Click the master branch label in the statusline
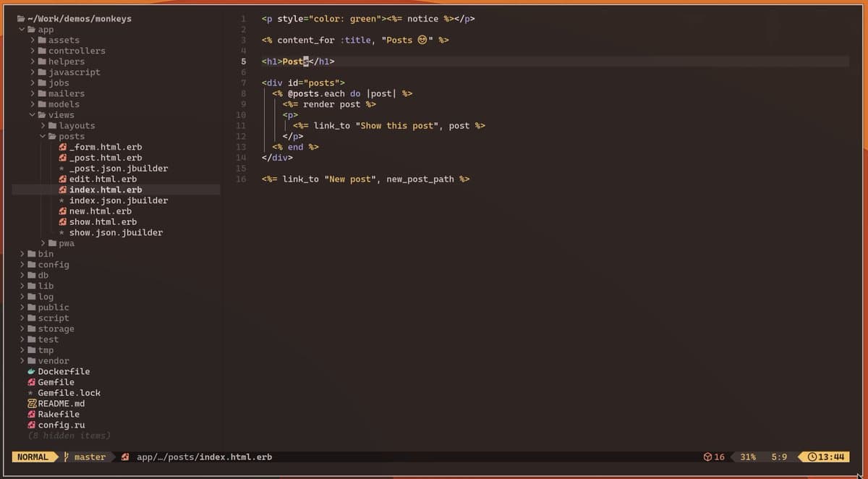Image resolution: width=868 pixels, height=479 pixels. click(90, 457)
